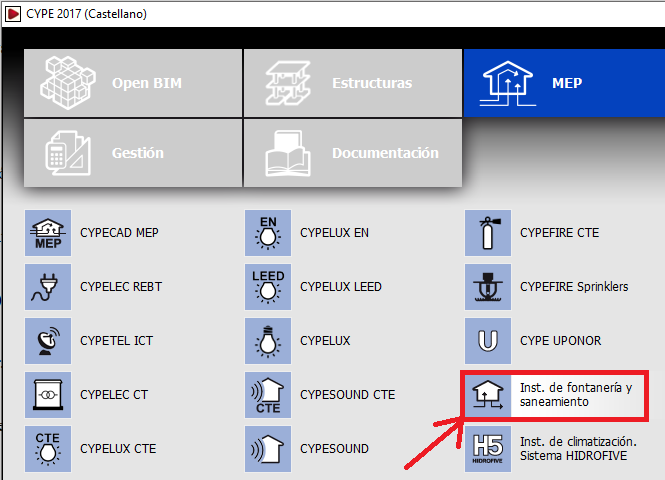Open CYPESOUND CTE house icon
665x480 pixels.
point(268,394)
